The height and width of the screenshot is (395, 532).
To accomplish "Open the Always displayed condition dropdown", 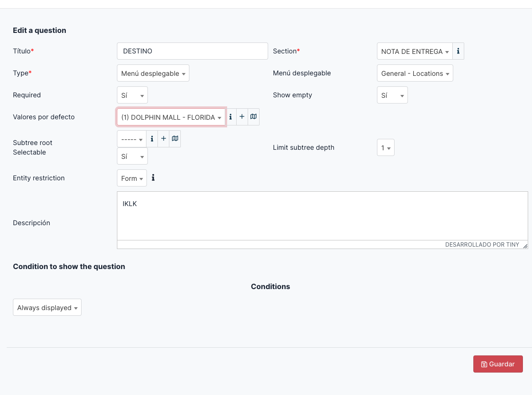I will point(47,307).
